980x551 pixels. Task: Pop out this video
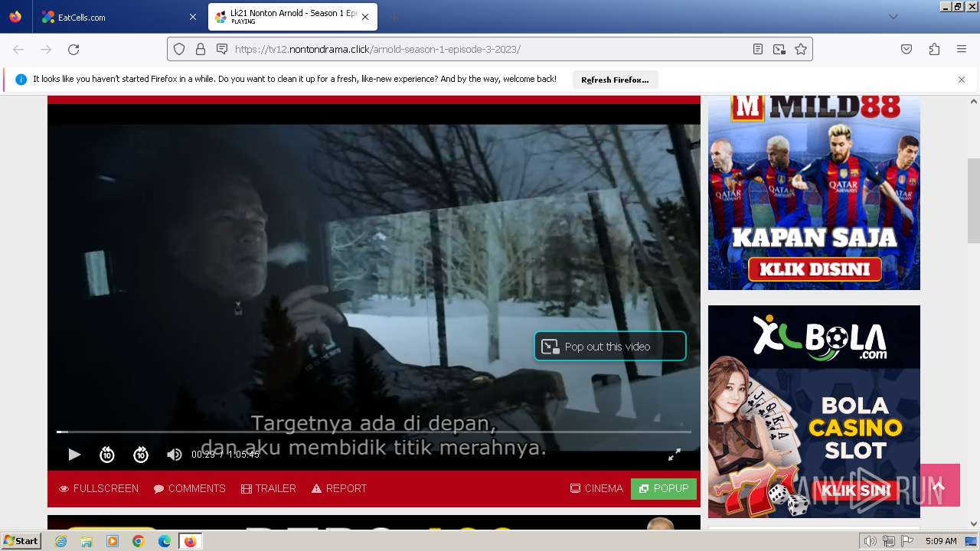(610, 346)
